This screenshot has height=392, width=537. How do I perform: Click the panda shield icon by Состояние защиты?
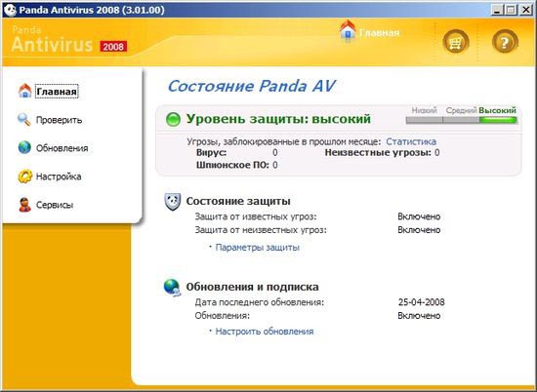coord(173,202)
